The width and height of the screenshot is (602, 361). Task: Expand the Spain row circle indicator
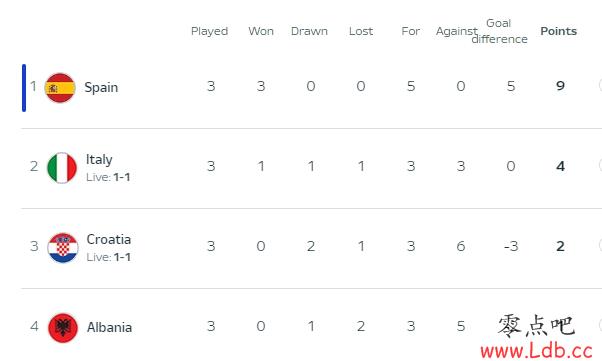point(600,85)
